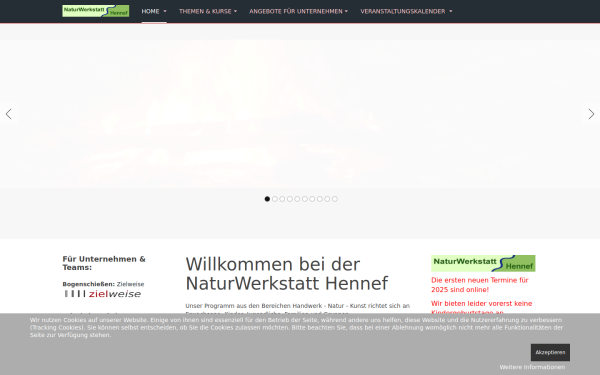Click the 'Bogenschießen:' label
This screenshot has height=375, width=600.
(x=88, y=284)
